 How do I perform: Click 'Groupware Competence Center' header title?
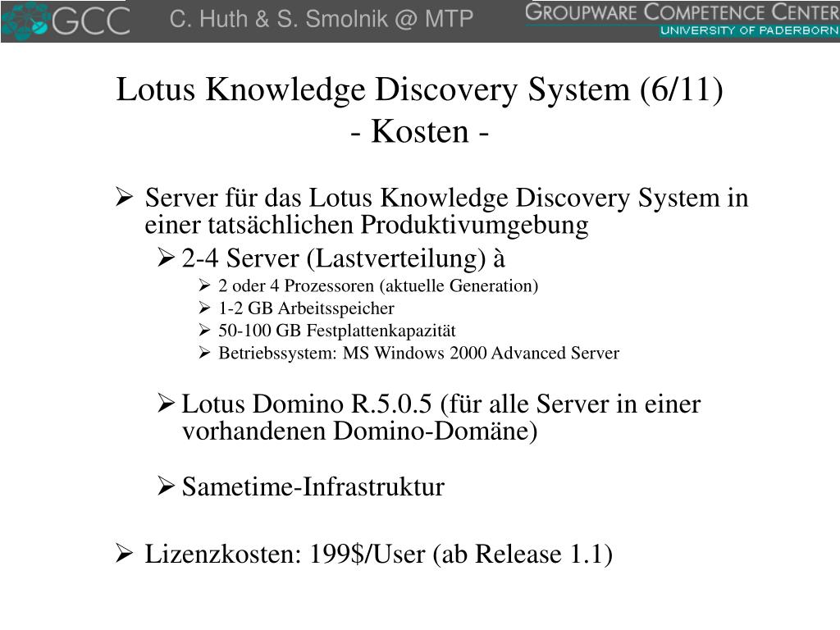coord(682,12)
